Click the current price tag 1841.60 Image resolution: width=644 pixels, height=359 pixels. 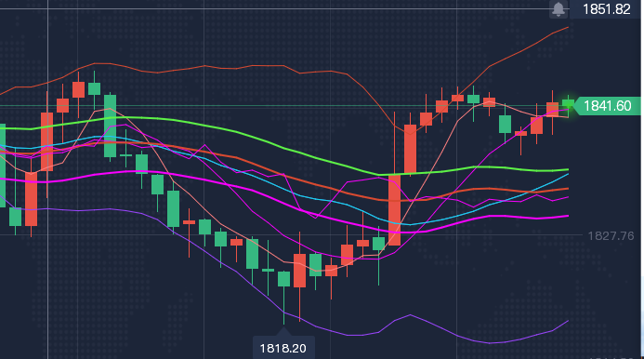[607, 106]
